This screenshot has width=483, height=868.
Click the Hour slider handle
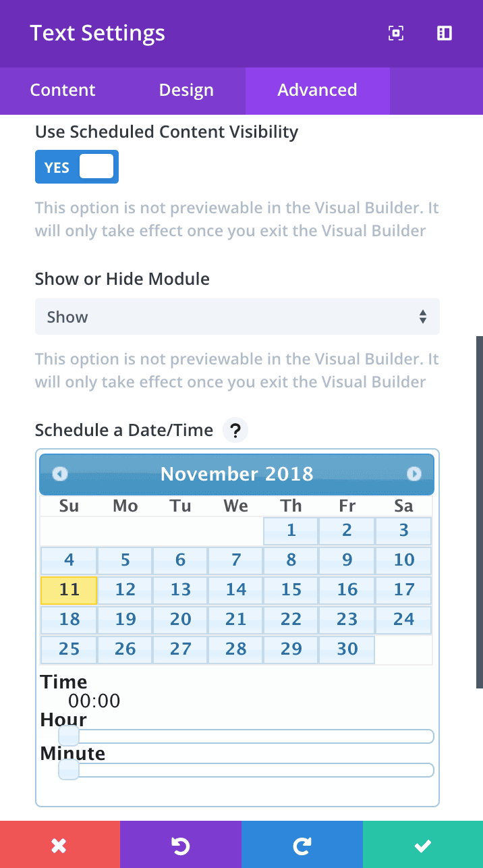point(69,736)
